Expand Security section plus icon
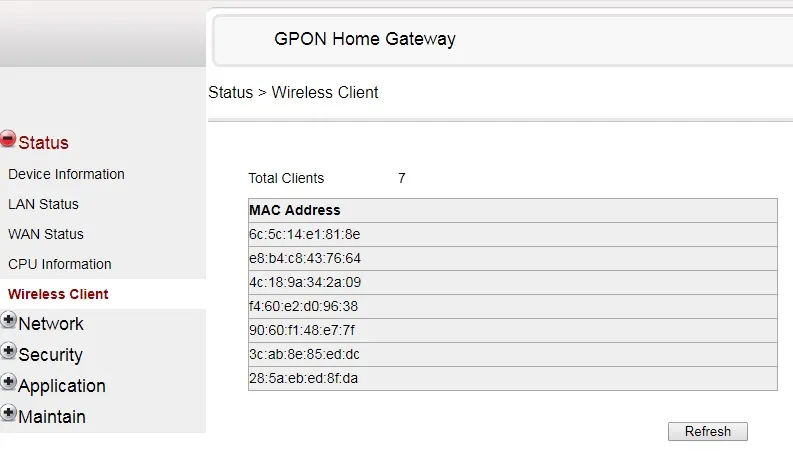Viewport: 793px width, 468px height. [9, 352]
